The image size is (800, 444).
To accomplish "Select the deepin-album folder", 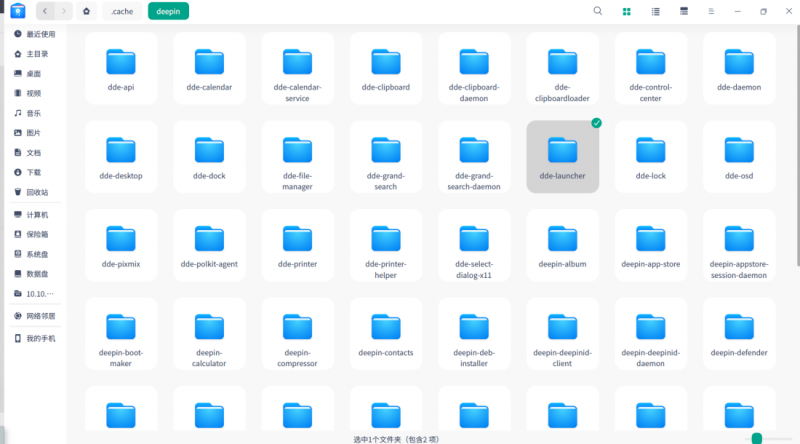I will 562,245.
